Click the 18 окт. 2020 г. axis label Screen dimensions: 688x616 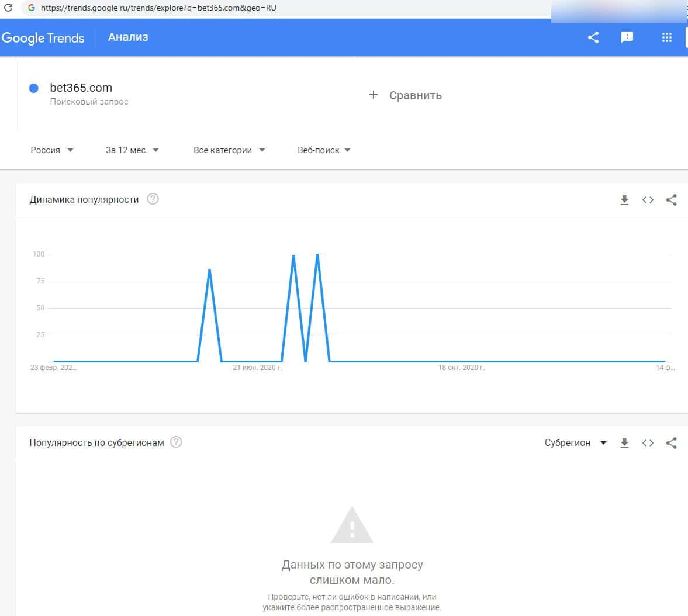461,368
